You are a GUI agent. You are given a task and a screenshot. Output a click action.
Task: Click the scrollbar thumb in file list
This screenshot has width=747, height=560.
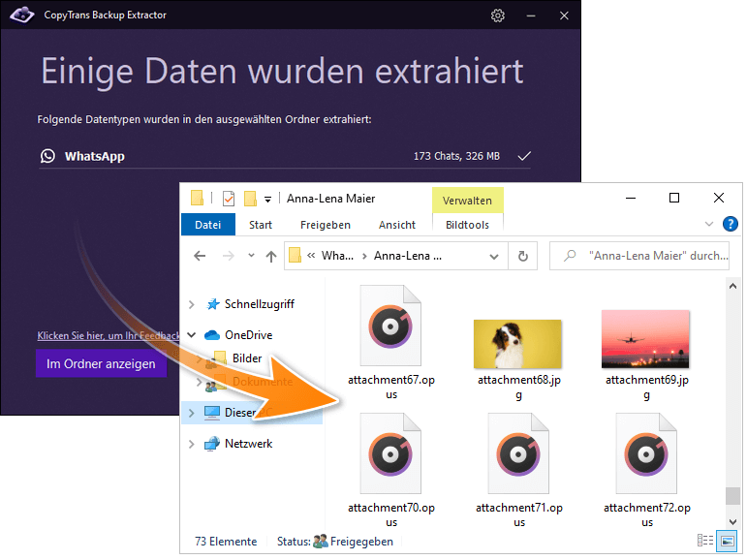[x=732, y=496]
